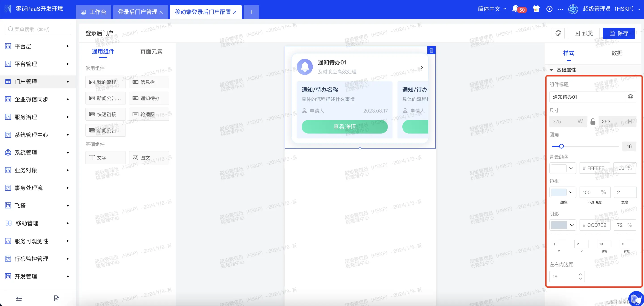The height and width of the screenshot is (306, 644).
Task: Click the 保存 button
Action: click(x=618, y=33)
